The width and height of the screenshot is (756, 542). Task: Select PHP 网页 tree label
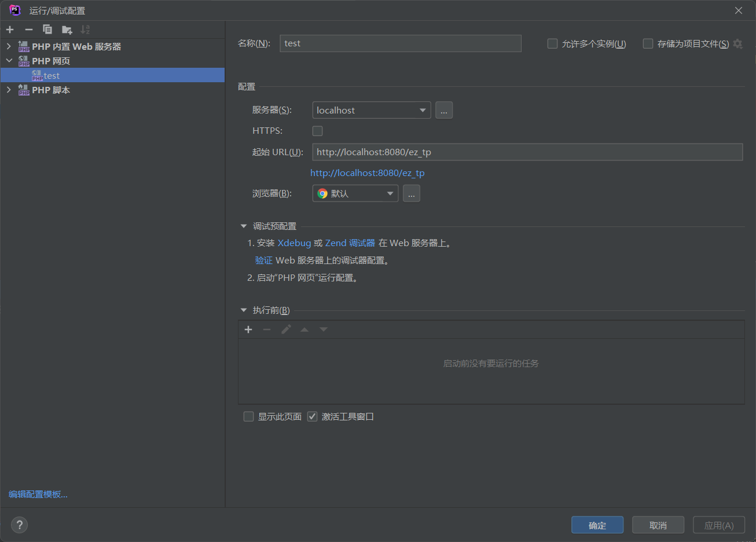[51, 61]
